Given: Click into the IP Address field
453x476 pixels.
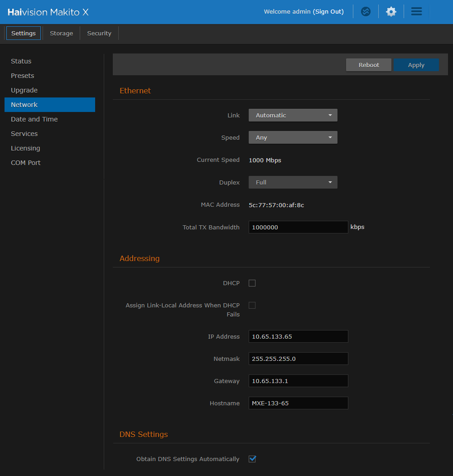Looking at the screenshot, I should [x=298, y=337].
